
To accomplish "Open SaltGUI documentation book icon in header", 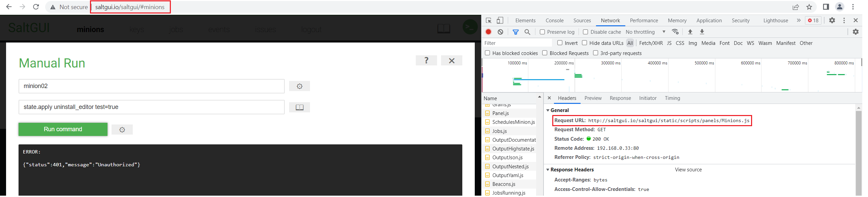I will point(444,29).
